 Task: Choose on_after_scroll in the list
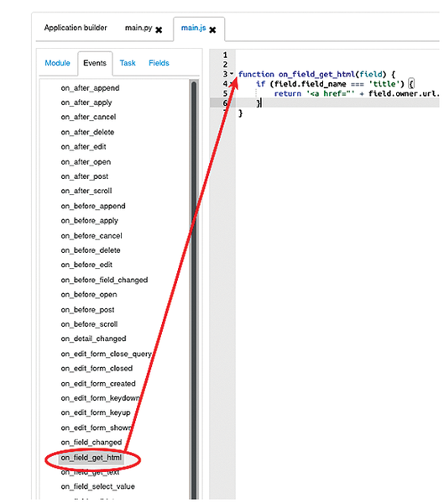click(x=86, y=192)
